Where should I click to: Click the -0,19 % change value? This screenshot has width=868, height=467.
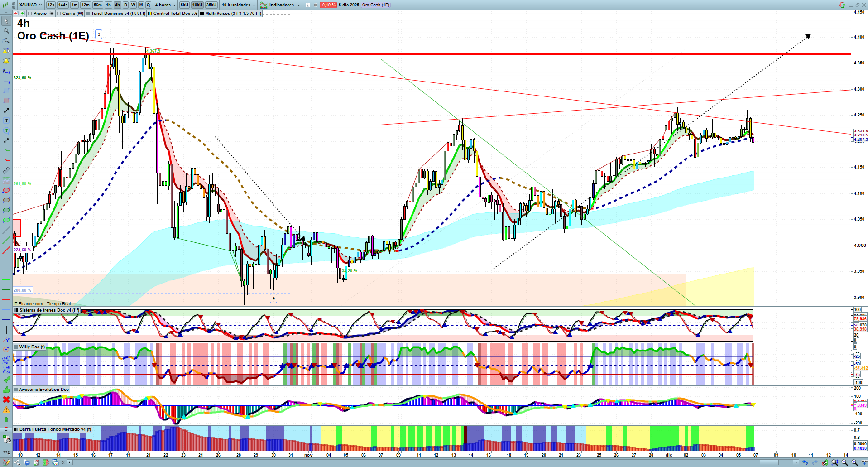[x=328, y=5]
